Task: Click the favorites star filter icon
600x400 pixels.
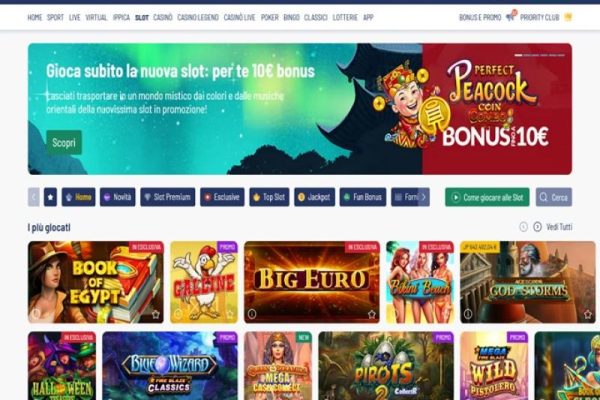Action: [x=50, y=197]
